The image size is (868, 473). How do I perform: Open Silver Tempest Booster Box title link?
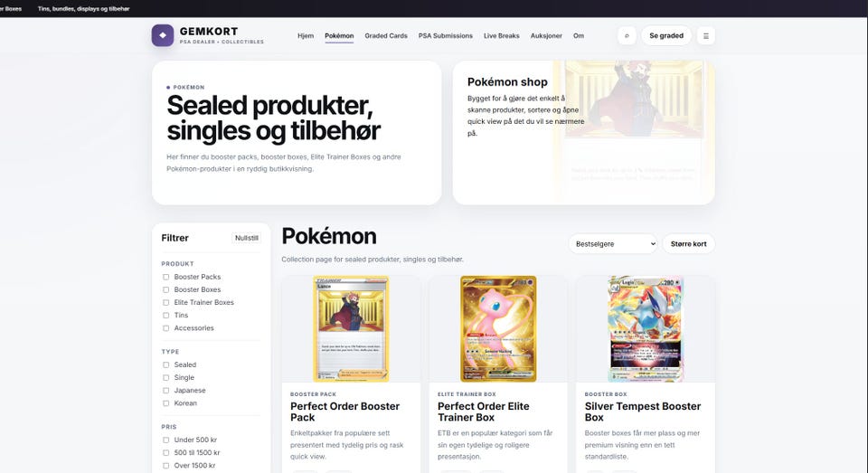tap(643, 412)
